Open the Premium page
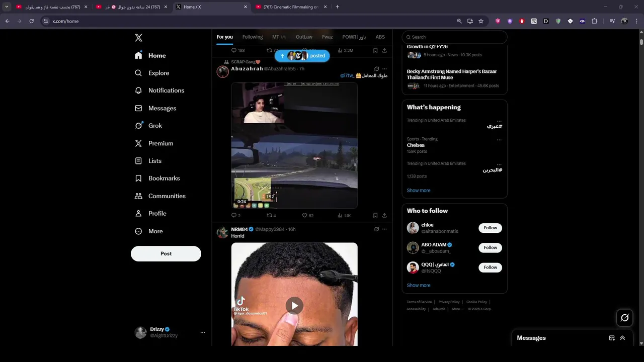Viewport: 644px width, 362px height. click(x=154, y=143)
